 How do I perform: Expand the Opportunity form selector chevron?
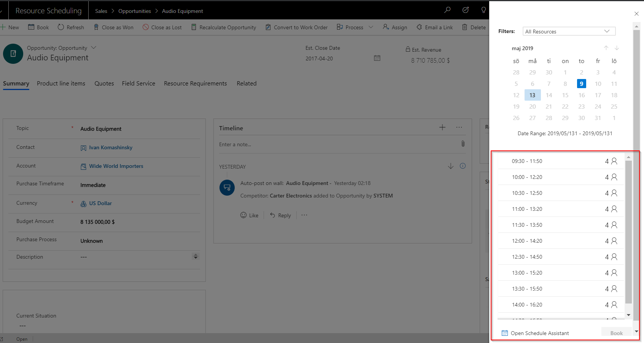94,47
